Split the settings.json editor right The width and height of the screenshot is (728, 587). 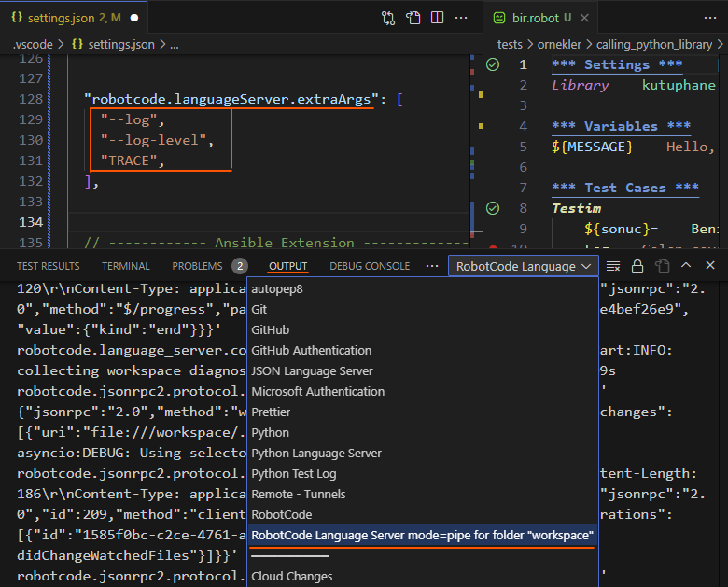pyautogui.click(x=437, y=18)
